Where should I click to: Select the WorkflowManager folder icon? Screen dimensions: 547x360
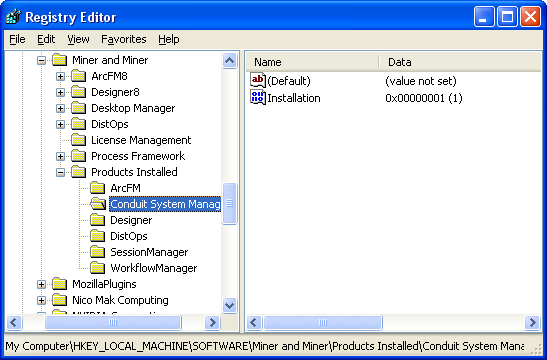point(98,268)
